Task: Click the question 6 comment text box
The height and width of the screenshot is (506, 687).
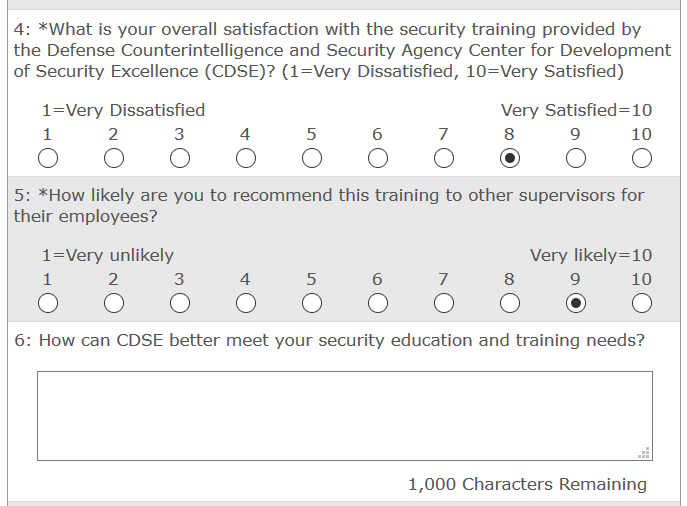Action: [x=344, y=415]
